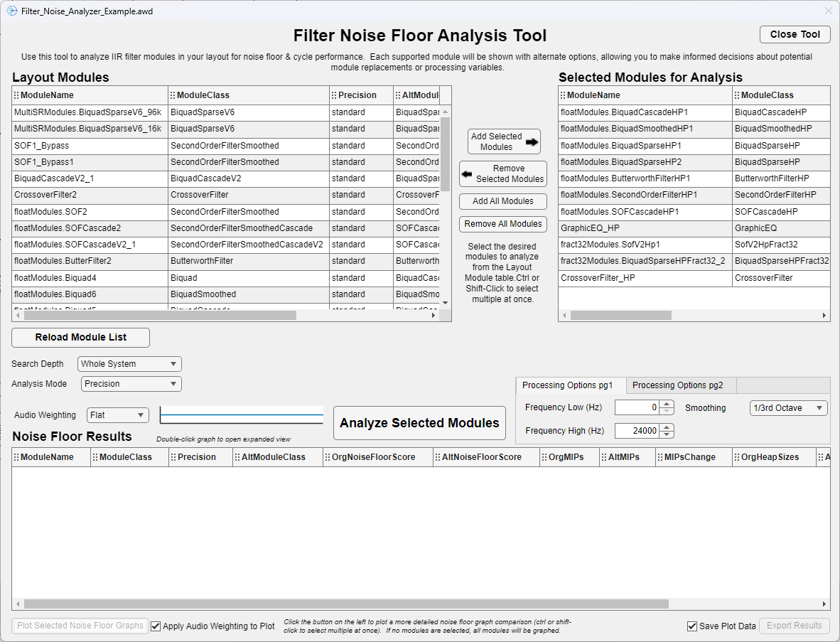Increase Frequency Low with up stepper arrow

pos(667,404)
